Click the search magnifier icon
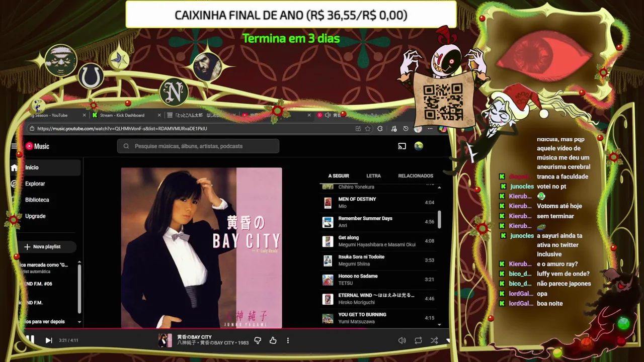The image size is (644, 362). point(126,146)
